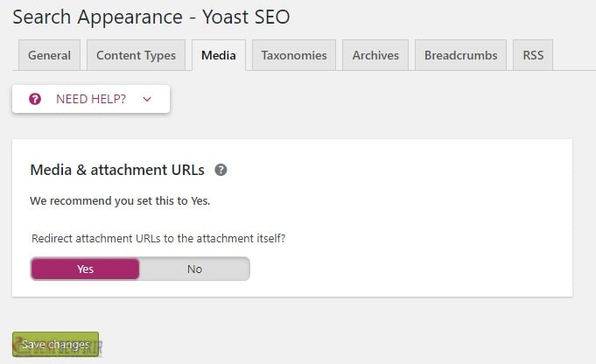596x364 pixels.
Task: Click the recommendation text about setting Yes
Action: [120, 200]
